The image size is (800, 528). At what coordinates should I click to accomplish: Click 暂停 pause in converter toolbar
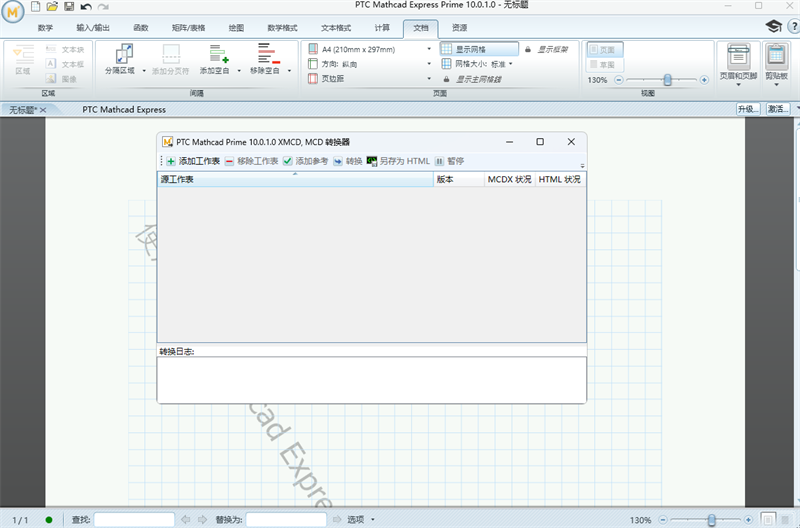pyautogui.click(x=449, y=161)
